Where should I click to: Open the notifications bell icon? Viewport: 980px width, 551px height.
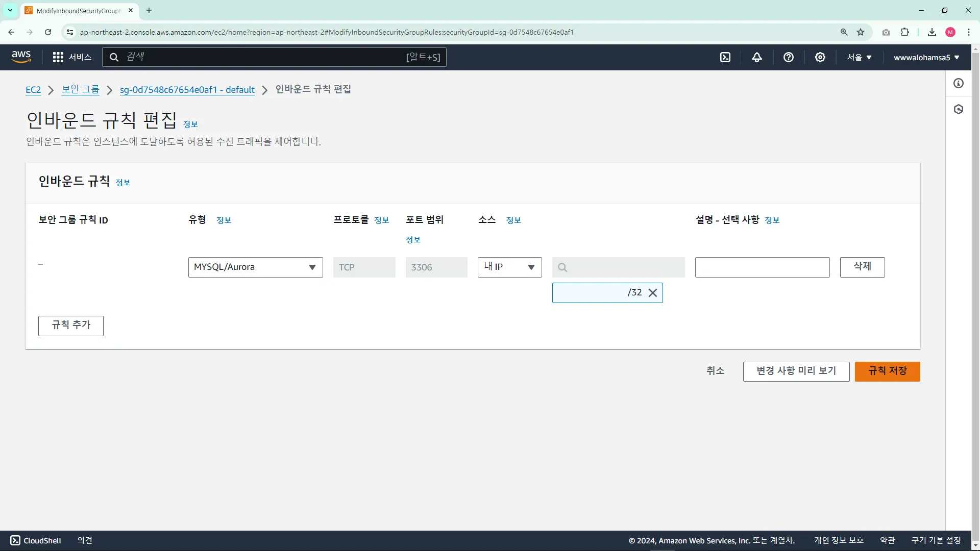coord(757,57)
